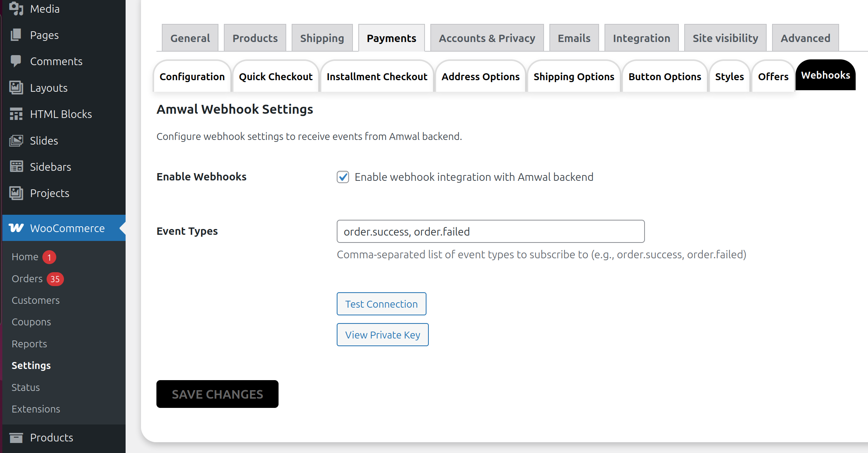Screen dimensions: 868x453
Task: Select the Quick Checkout sub-tab
Action: point(275,77)
